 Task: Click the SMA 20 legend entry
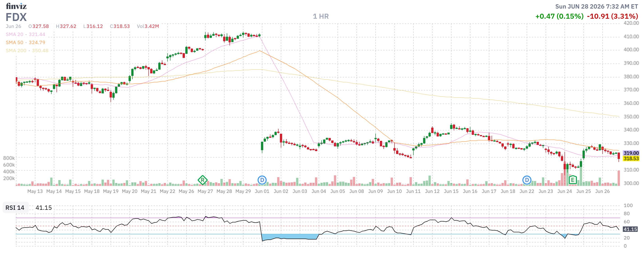coord(14,34)
